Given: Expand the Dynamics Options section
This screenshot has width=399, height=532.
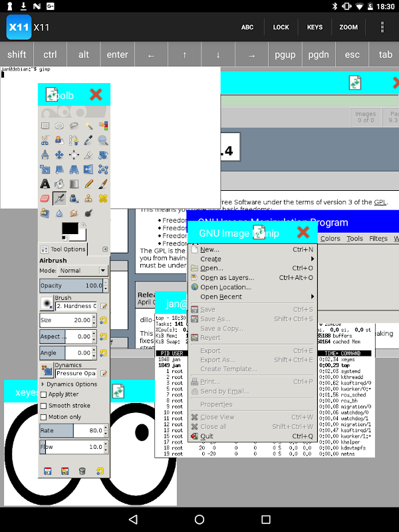Looking at the screenshot, I should tap(43, 384).
